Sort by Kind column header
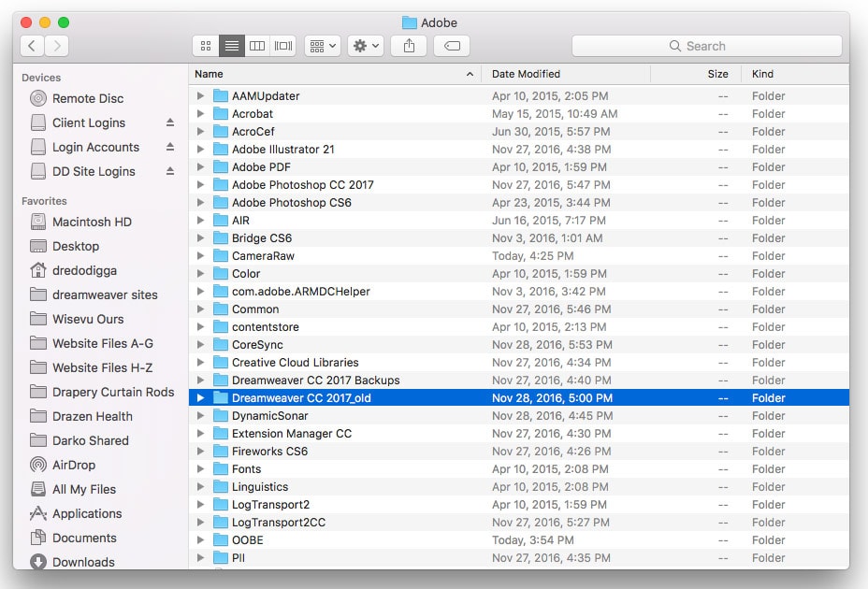 click(x=795, y=74)
